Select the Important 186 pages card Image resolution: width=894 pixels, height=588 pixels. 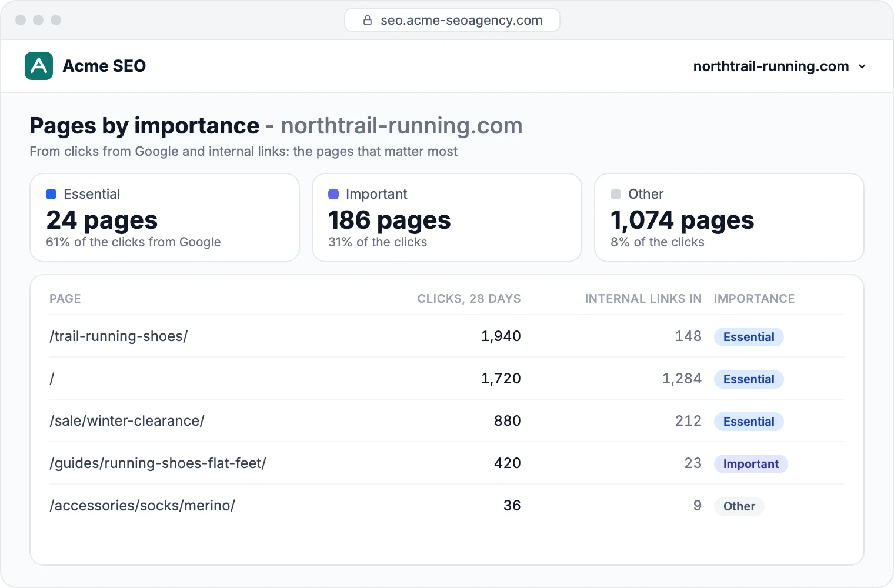coord(447,218)
